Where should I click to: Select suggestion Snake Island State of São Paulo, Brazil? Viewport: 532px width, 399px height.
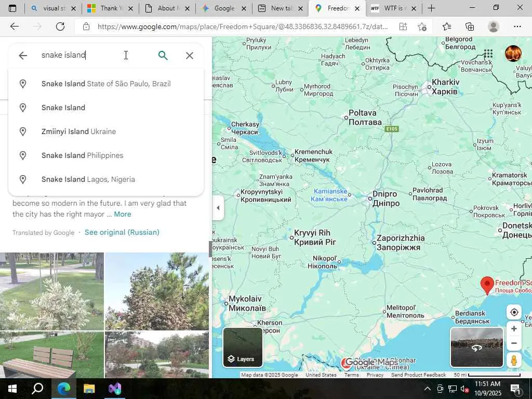(x=106, y=84)
